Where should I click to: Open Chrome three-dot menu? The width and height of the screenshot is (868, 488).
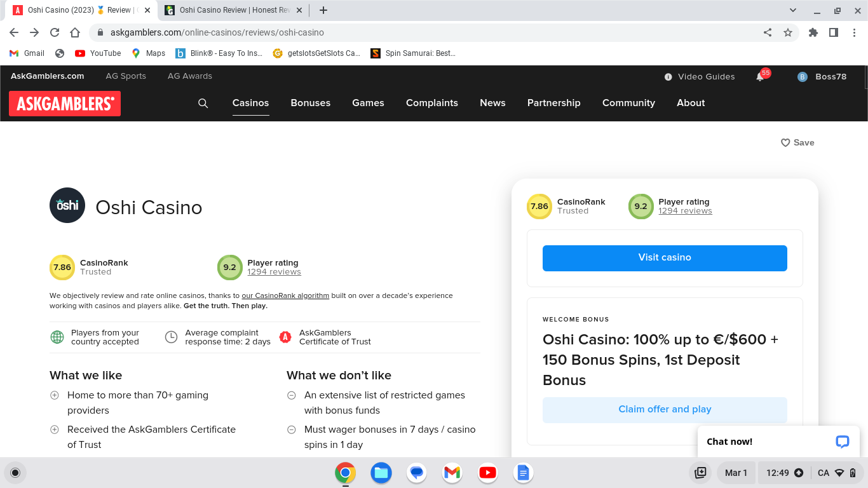click(854, 32)
